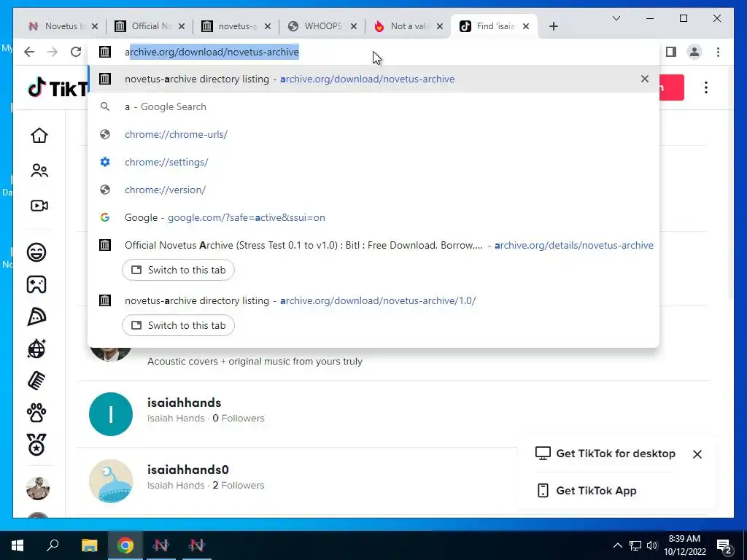Show hidden system tray icons
This screenshot has width=747, height=560.
tap(617, 545)
